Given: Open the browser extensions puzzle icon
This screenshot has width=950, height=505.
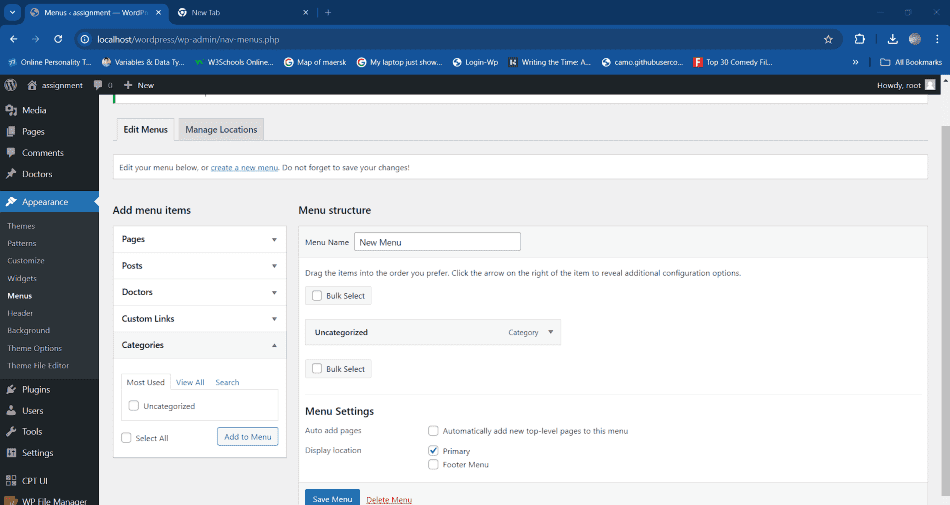Looking at the screenshot, I should 860,39.
